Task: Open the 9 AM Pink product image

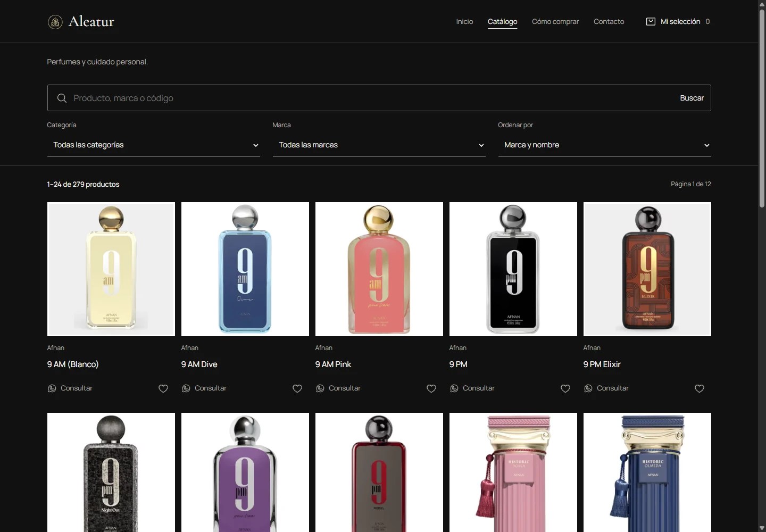Action: tap(379, 269)
